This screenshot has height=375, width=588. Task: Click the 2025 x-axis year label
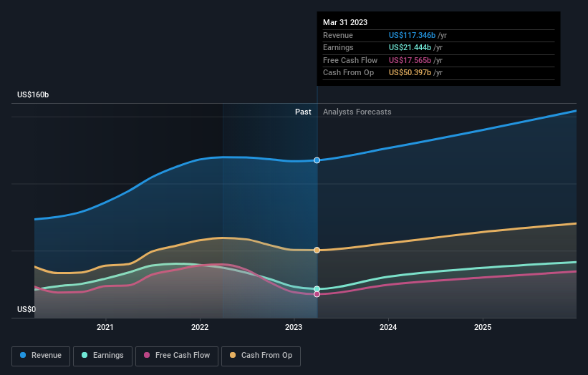click(x=483, y=327)
